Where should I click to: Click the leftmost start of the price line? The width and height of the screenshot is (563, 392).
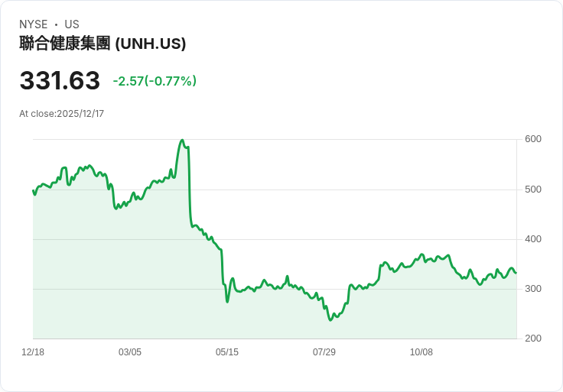[x=33, y=191]
